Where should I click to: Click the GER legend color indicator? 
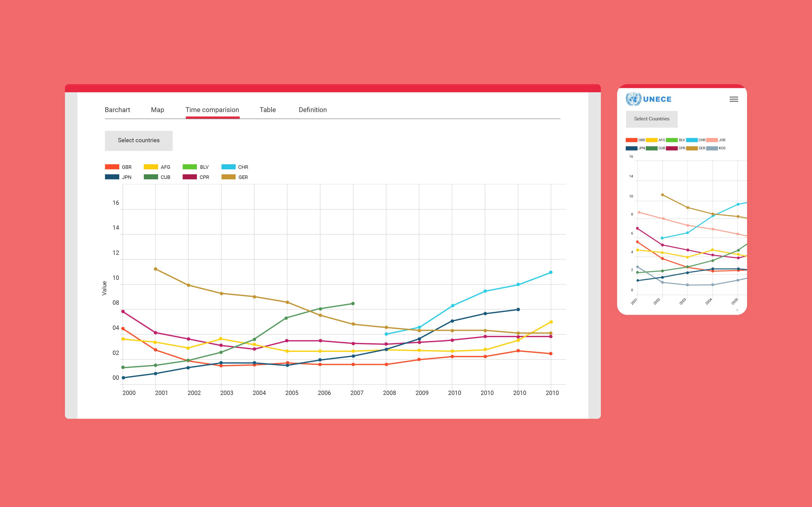(x=230, y=176)
